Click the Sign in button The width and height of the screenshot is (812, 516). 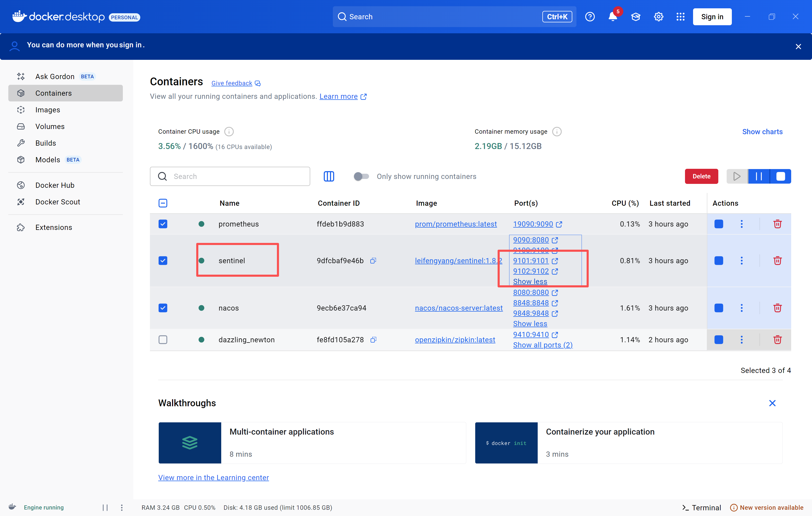click(x=712, y=16)
